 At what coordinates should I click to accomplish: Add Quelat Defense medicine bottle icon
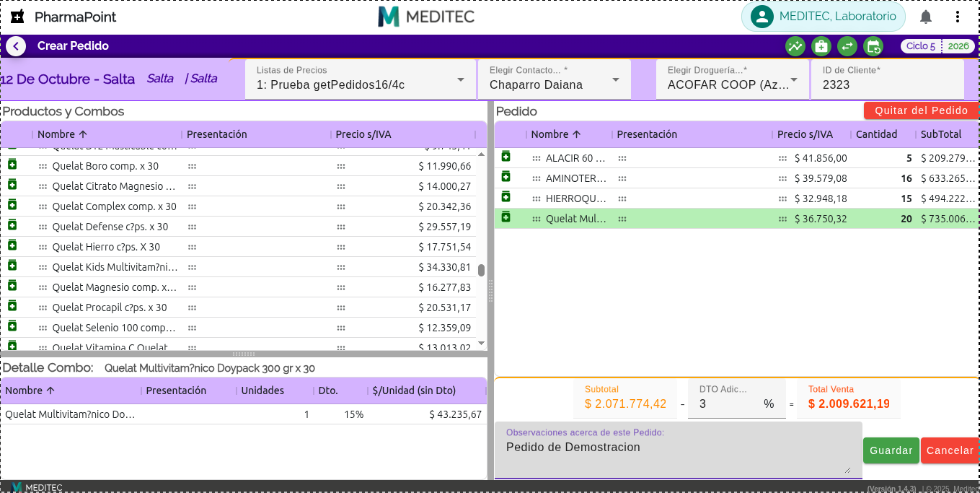(x=12, y=225)
